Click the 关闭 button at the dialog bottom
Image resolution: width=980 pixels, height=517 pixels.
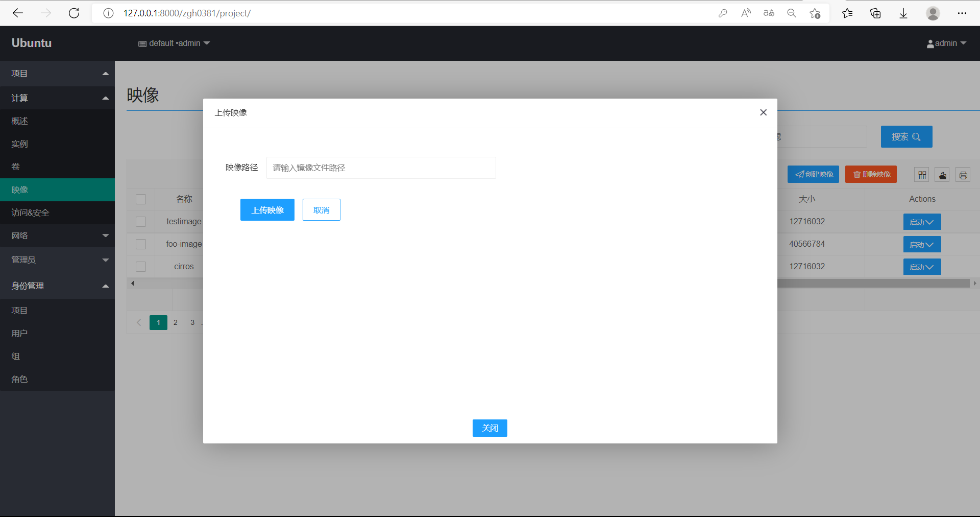489,428
